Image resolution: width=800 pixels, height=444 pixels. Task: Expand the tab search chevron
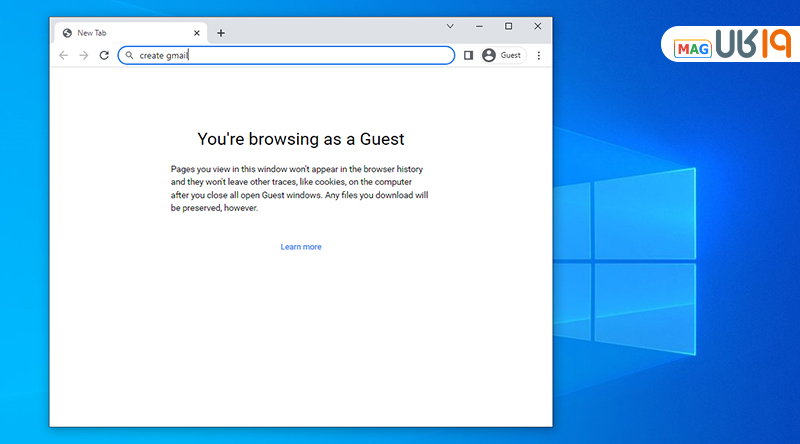tap(450, 26)
